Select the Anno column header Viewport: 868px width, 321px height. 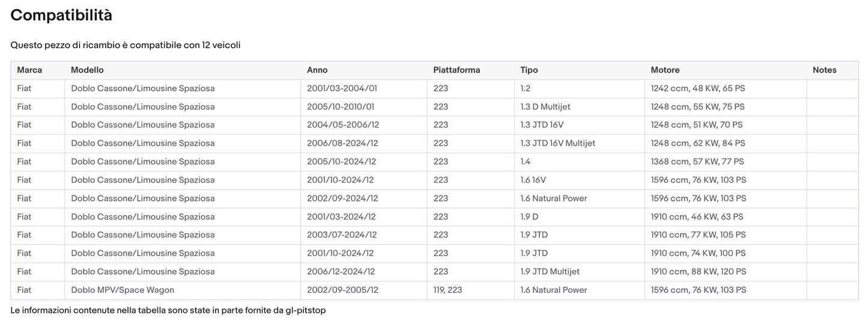click(x=317, y=70)
